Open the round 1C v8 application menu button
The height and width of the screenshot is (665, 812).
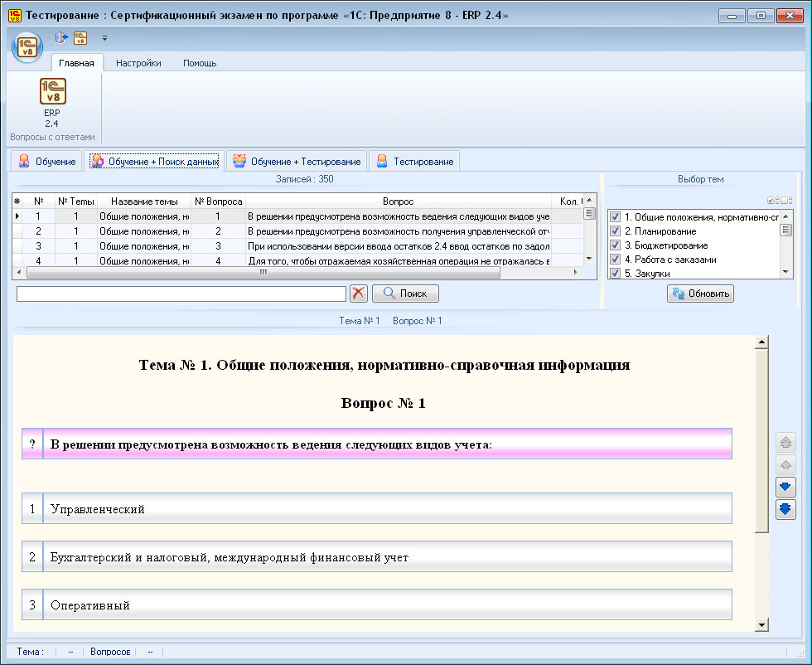(x=27, y=48)
